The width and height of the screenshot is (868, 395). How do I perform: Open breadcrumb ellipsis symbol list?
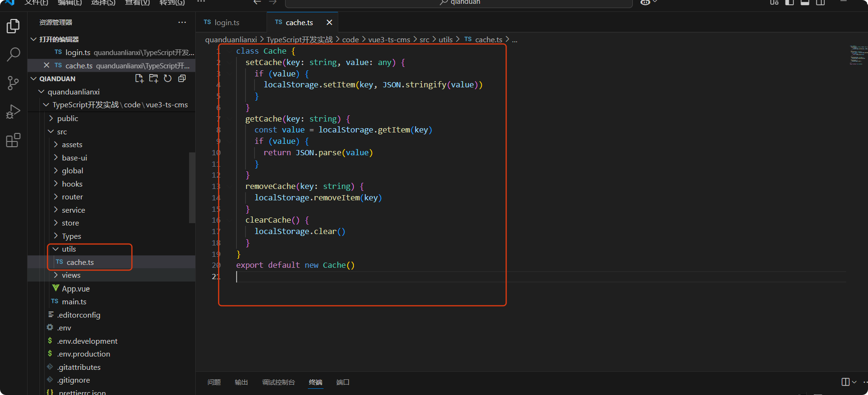pos(515,40)
